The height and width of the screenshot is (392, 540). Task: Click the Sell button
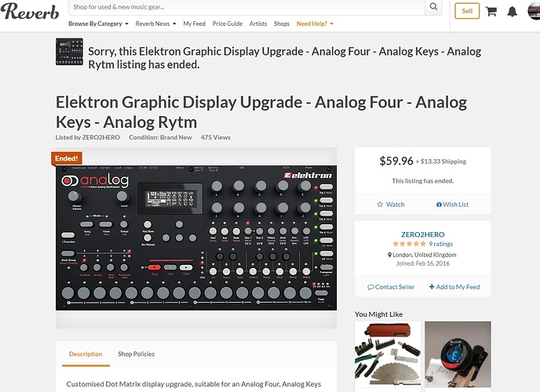[x=467, y=11]
